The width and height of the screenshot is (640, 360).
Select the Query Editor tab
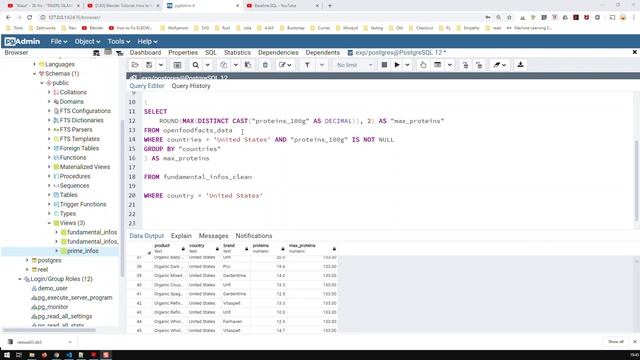pos(147,86)
